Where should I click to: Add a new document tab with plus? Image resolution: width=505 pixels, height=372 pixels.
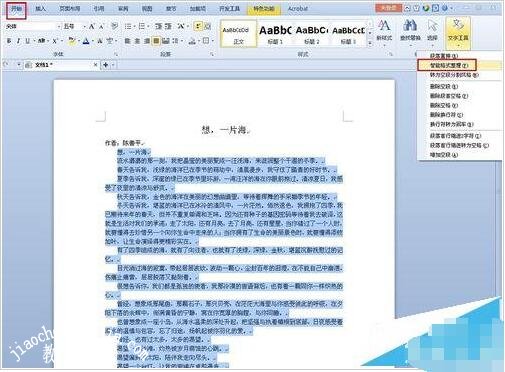[106, 65]
